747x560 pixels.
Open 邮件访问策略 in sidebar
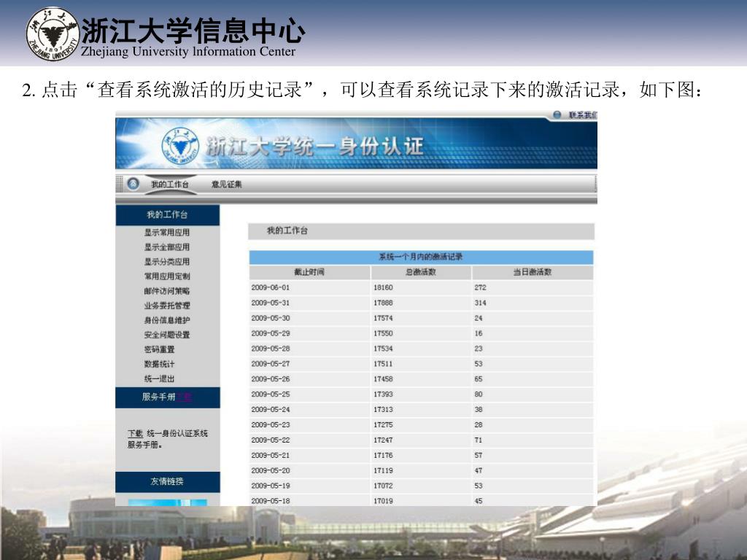click(x=167, y=291)
